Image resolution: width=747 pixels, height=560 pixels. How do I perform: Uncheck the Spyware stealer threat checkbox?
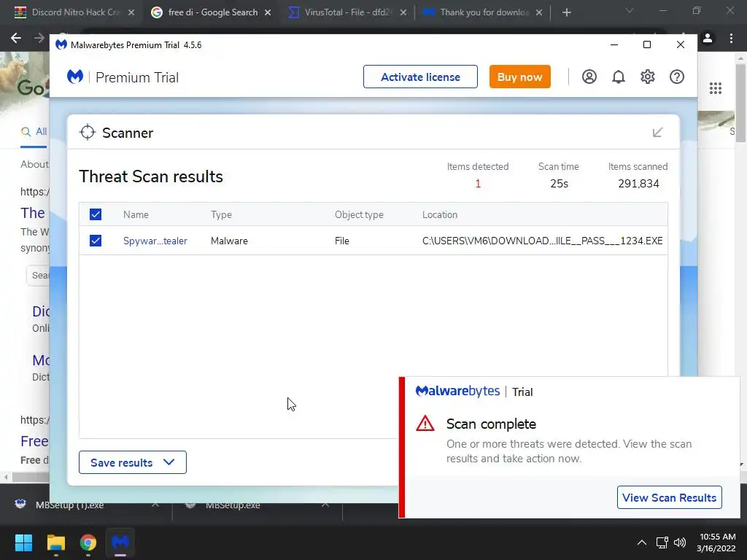tap(96, 241)
